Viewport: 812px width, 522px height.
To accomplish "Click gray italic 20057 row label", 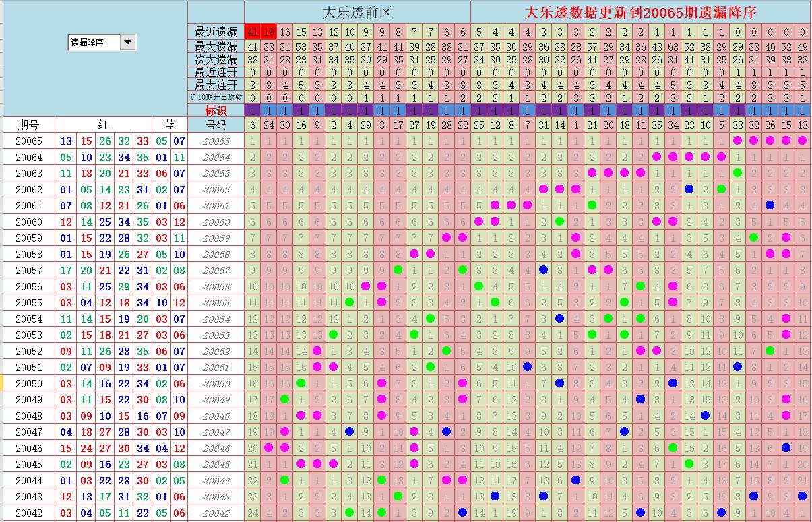I will click(216, 271).
